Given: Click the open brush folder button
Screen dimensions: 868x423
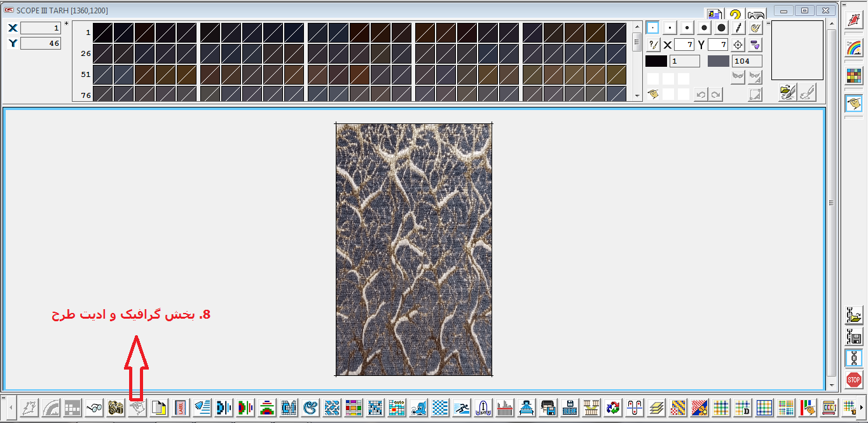Looking at the screenshot, I should point(788,94).
